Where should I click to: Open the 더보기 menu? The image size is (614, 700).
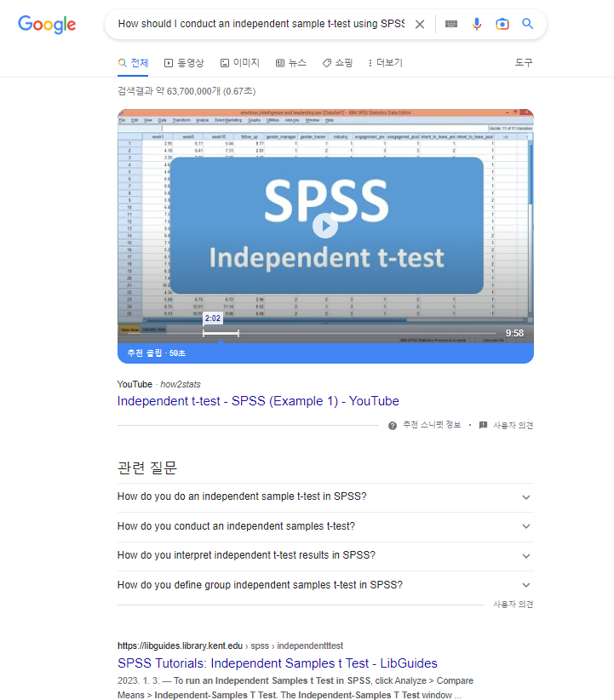tap(386, 63)
